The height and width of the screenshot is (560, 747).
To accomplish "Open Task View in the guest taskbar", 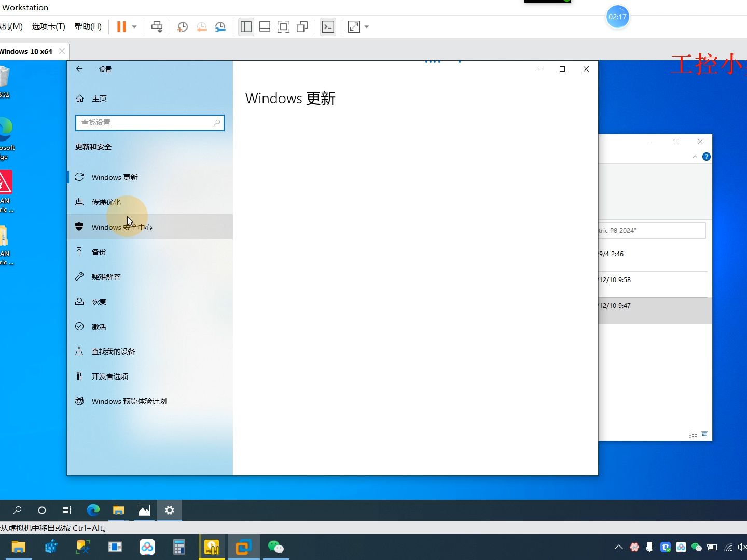I will (67, 510).
